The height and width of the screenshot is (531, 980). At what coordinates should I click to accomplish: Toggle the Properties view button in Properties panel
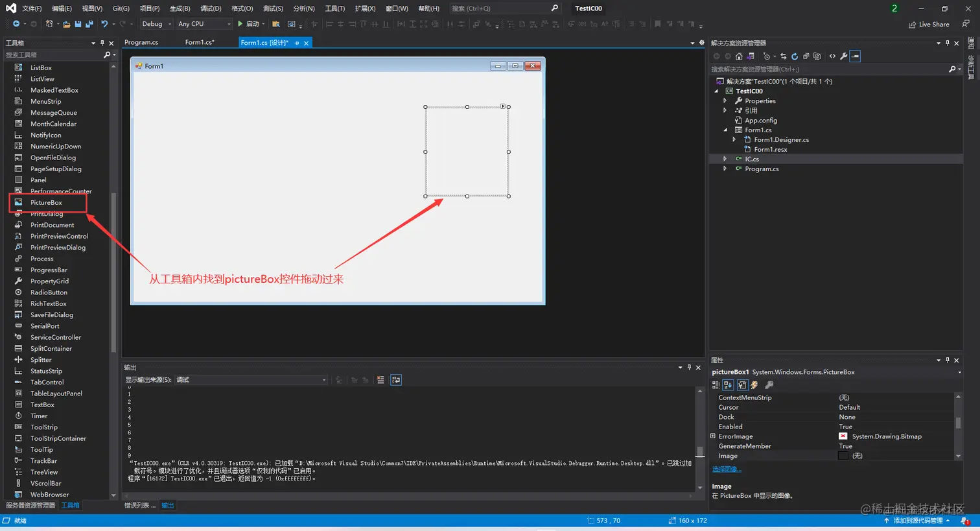pos(743,385)
